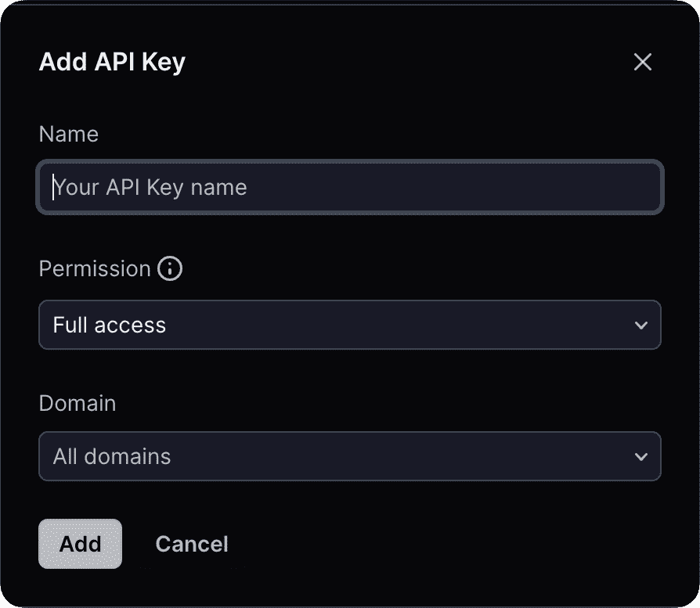The height and width of the screenshot is (608, 700).
Task: Click the Permission info icon
Action: 170,268
